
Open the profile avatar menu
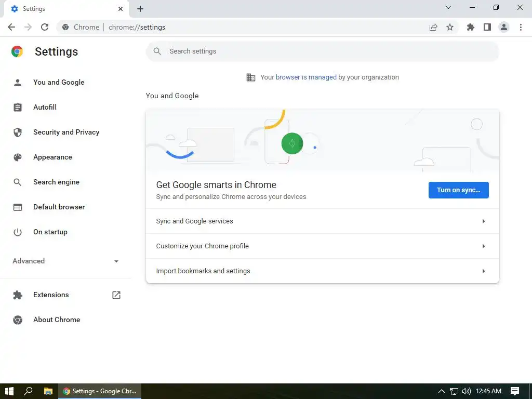coord(504,27)
